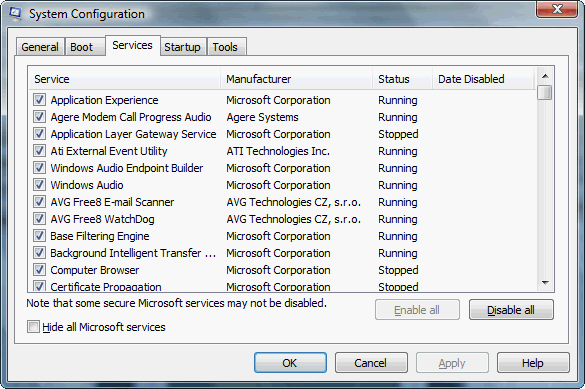Click the scrollbar down arrow
This screenshot has width=585, height=389.
tap(545, 283)
